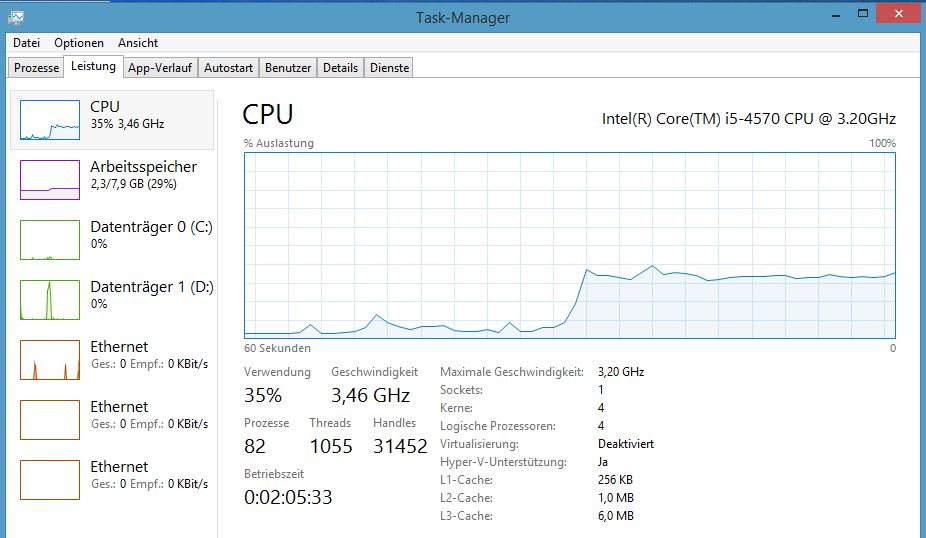
Task: Open the Optionen menu
Action: pyautogui.click(x=79, y=43)
